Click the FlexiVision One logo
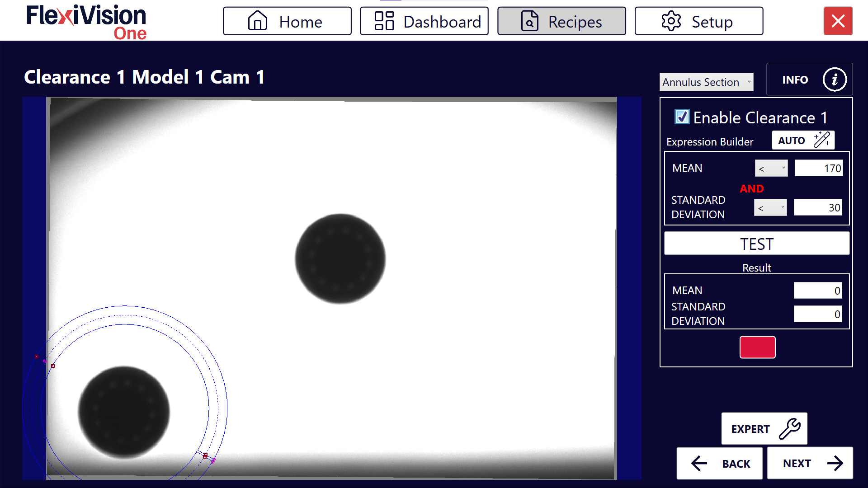Image resolution: width=868 pixels, height=488 pixels. 86,22
